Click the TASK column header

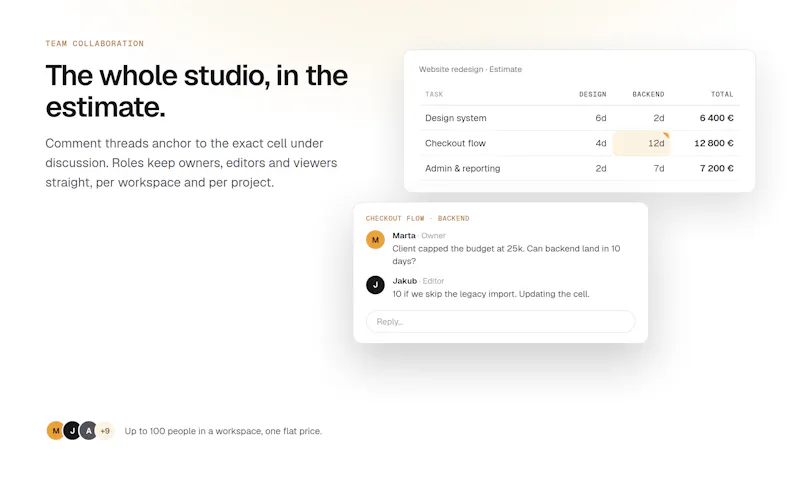pos(434,94)
